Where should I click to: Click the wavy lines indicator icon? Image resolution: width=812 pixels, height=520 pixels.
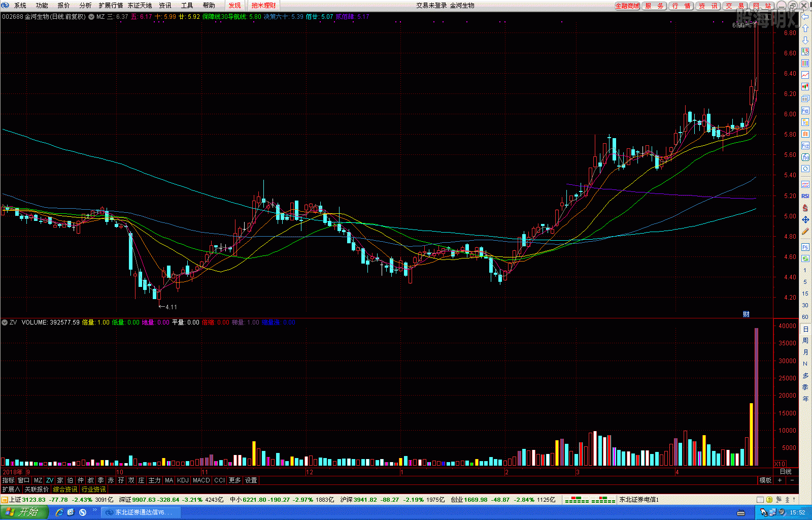[805, 184]
